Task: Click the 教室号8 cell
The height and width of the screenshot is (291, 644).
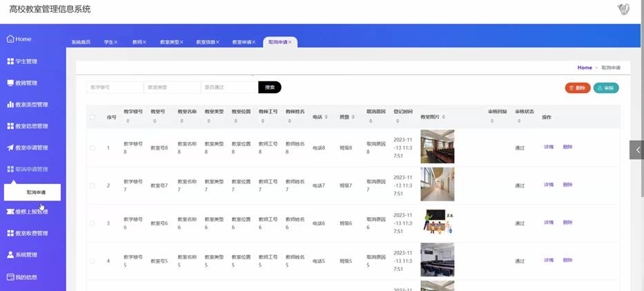Action: [x=159, y=148]
